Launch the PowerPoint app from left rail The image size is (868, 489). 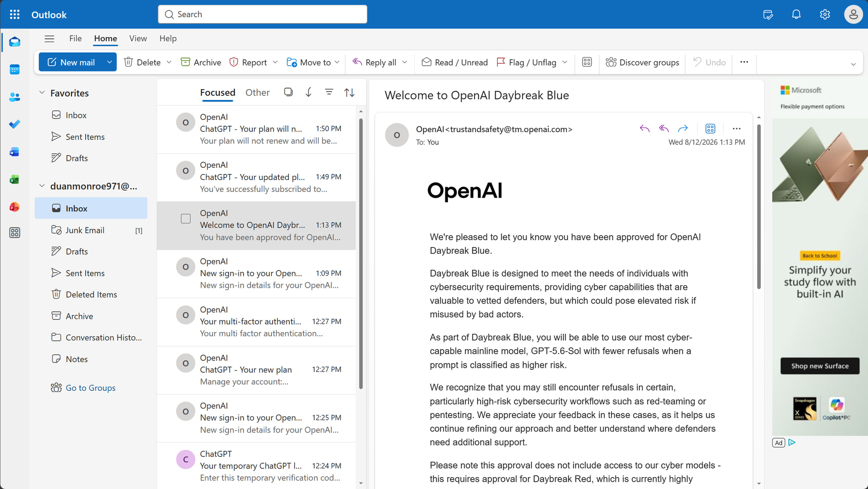click(14, 207)
